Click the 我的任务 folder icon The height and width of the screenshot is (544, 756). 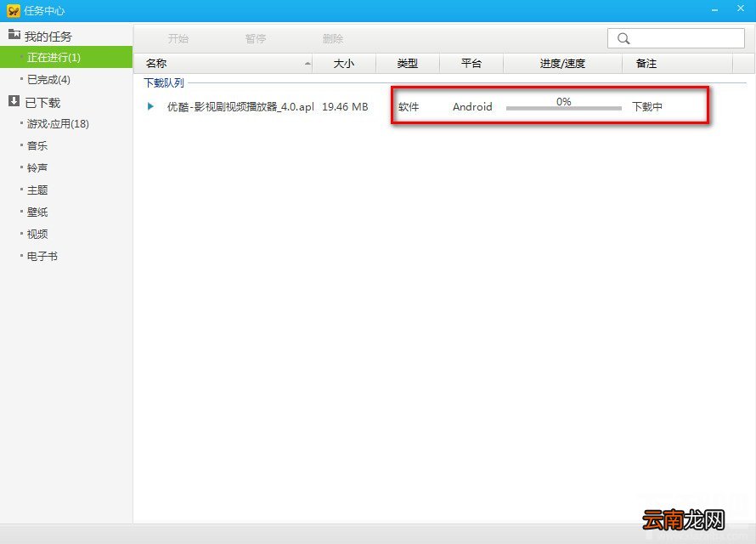pyautogui.click(x=14, y=35)
